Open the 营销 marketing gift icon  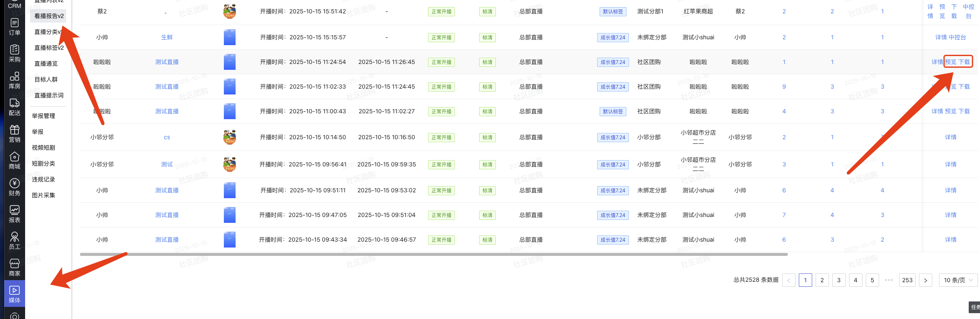click(15, 134)
